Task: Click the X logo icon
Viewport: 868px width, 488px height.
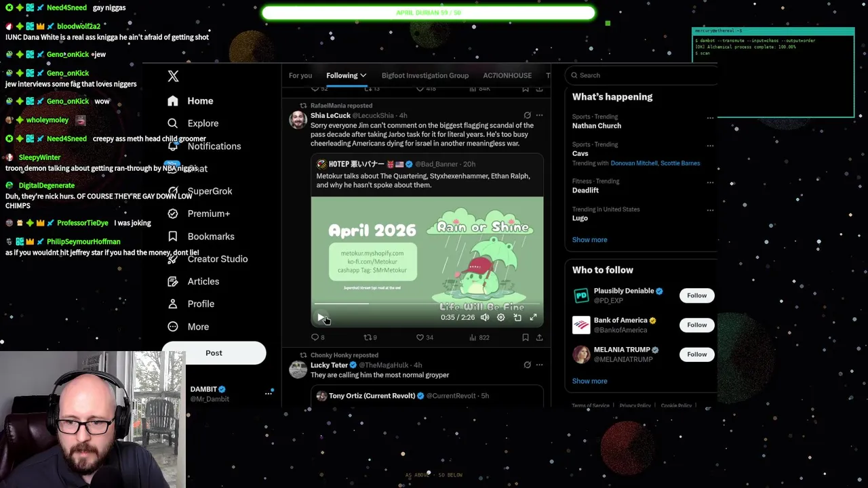Action: point(173,77)
